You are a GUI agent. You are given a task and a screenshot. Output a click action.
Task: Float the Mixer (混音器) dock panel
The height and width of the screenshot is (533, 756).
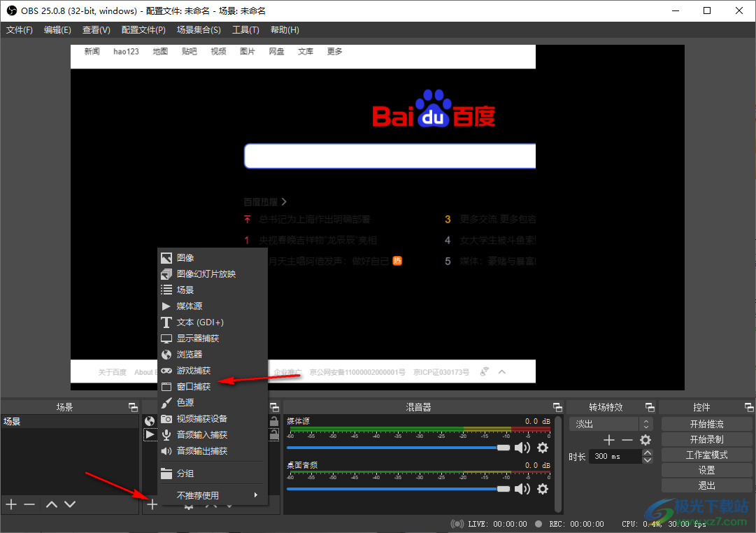coord(557,408)
